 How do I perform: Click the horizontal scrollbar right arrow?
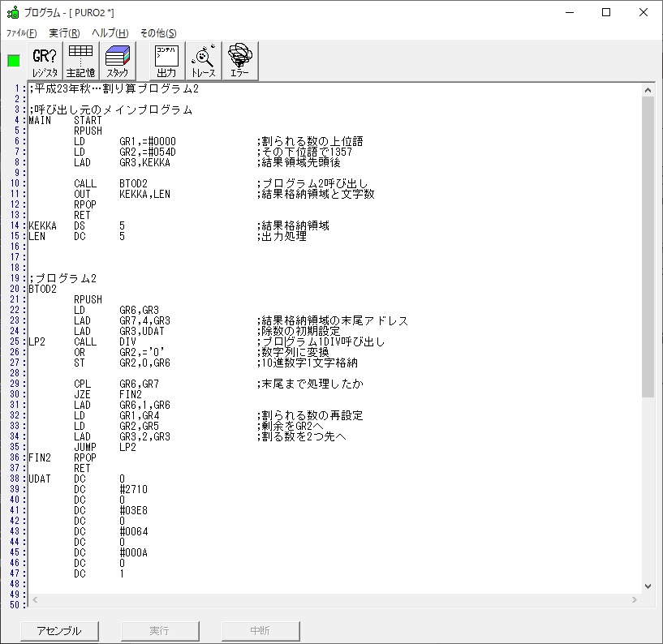635,599
